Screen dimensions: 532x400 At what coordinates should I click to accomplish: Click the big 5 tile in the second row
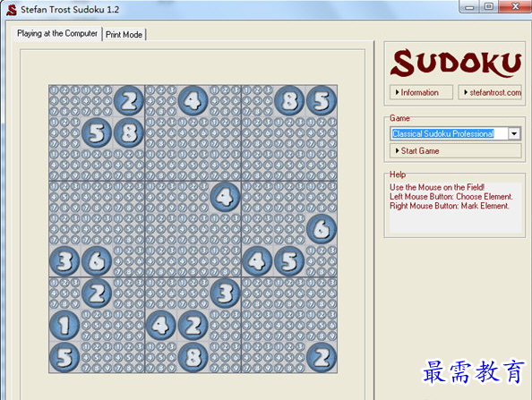[x=97, y=132]
